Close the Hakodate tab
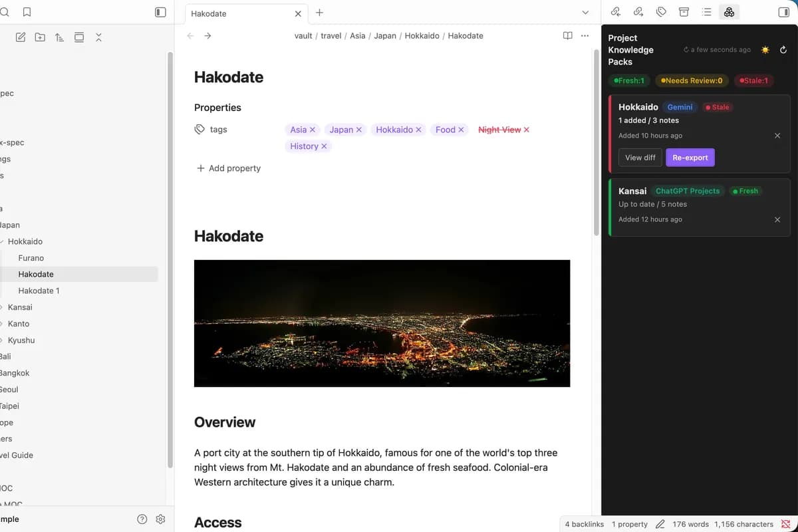This screenshot has height=532, width=798. [x=298, y=13]
